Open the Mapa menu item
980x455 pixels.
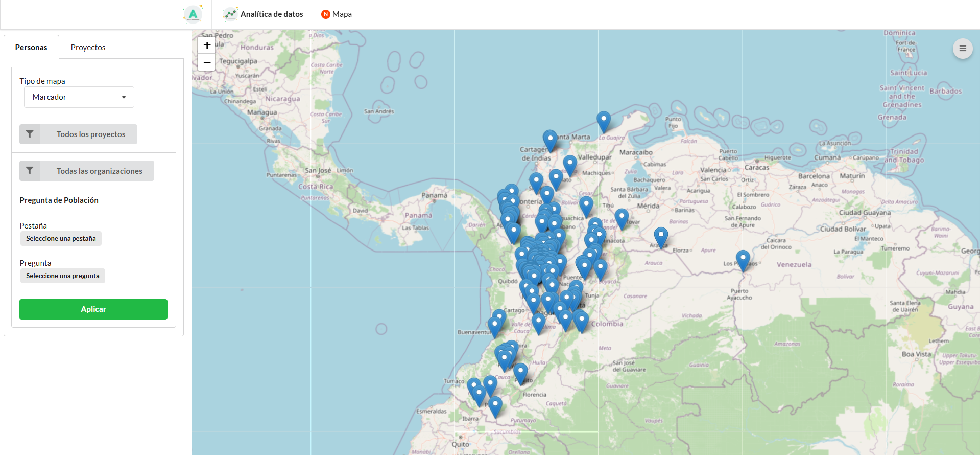[337, 14]
